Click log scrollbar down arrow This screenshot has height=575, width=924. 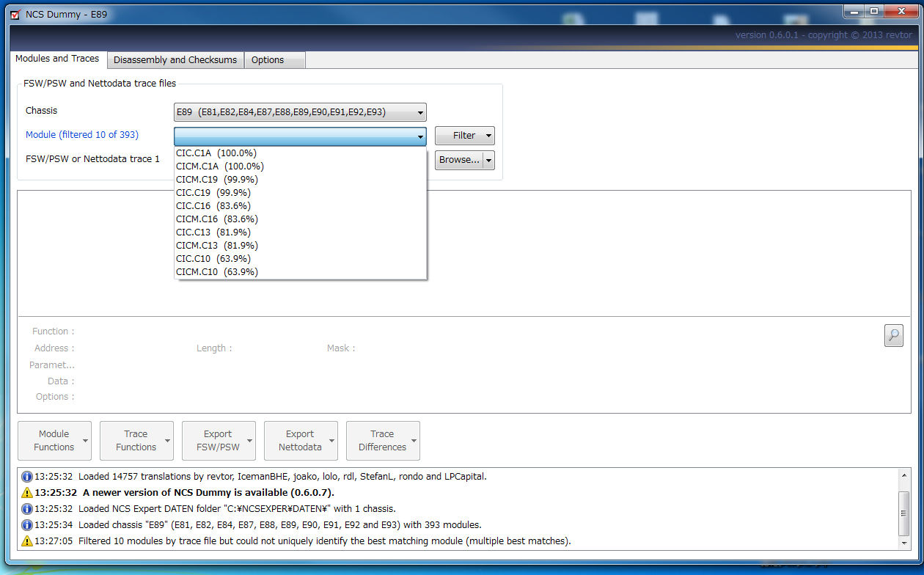point(904,542)
